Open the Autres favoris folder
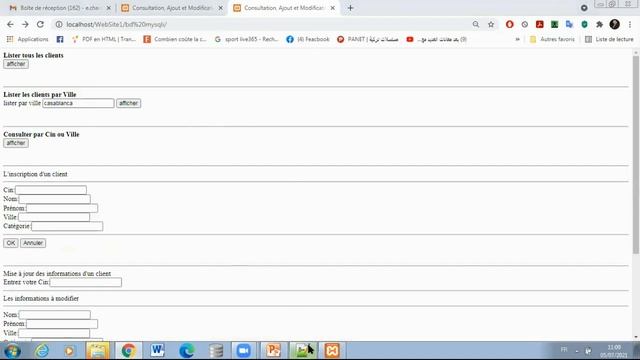 point(552,39)
